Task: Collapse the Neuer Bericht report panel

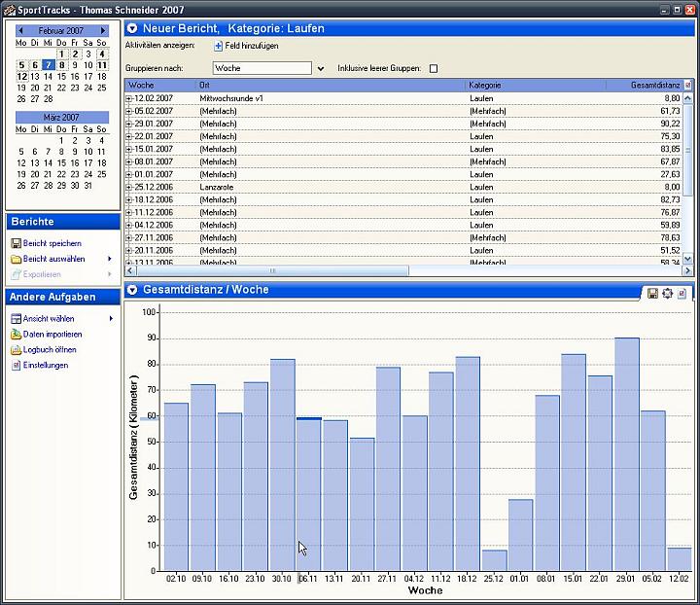Action: pos(132,28)
